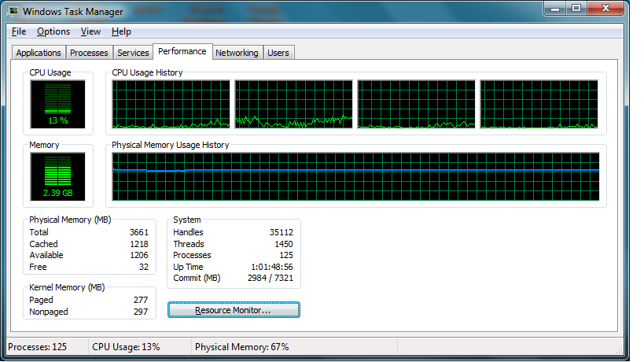Open the Options menu
This screenshot has width=644, height=362.
(x=53, y=31)
